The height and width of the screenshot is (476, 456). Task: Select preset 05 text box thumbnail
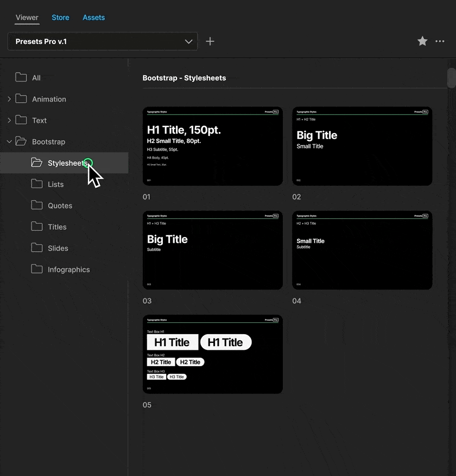(212, 354)
